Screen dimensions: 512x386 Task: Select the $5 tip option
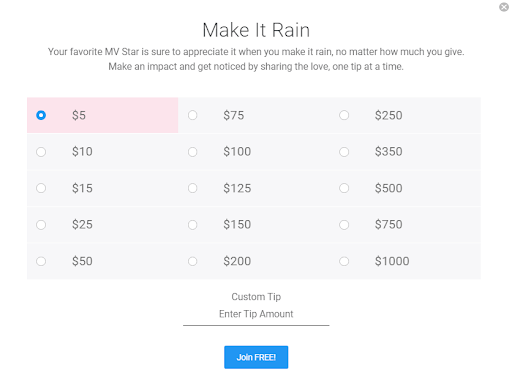41,115
